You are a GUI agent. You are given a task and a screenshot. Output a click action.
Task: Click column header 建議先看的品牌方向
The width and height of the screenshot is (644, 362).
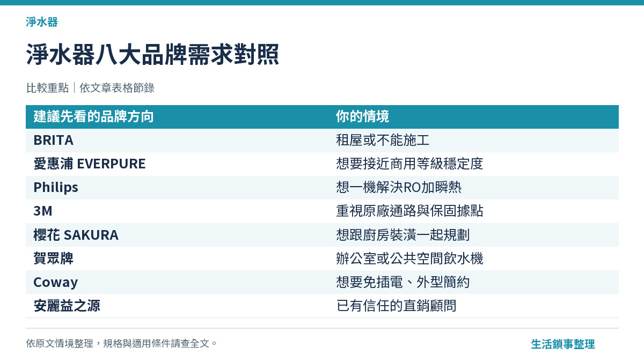pyautogui.click(x=93, y=116)
